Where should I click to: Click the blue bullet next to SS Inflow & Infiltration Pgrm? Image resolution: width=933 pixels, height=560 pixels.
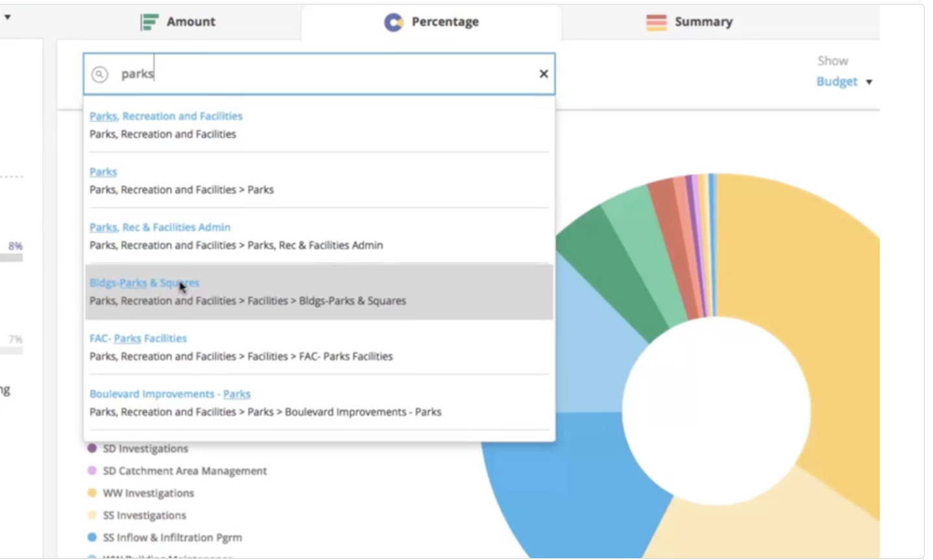[90, 537]
